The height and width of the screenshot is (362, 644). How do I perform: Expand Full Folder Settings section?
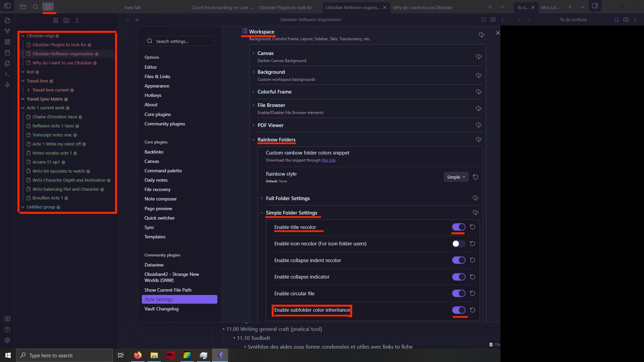click(x=288, y=198)
